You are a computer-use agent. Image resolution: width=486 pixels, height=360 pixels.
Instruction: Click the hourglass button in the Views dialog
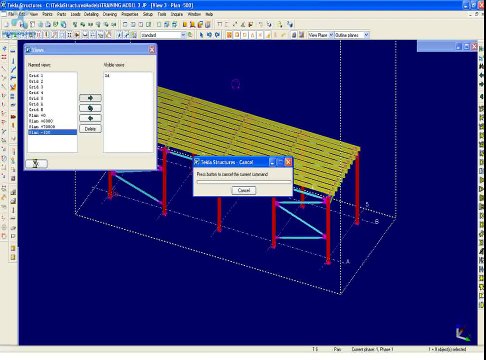[36, 163]
